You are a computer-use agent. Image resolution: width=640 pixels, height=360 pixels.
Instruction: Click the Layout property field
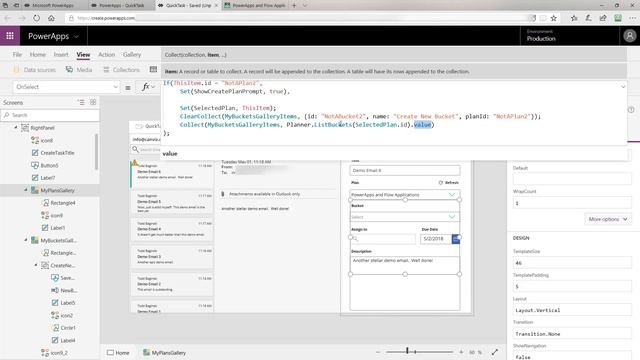(x=571, y=310)
